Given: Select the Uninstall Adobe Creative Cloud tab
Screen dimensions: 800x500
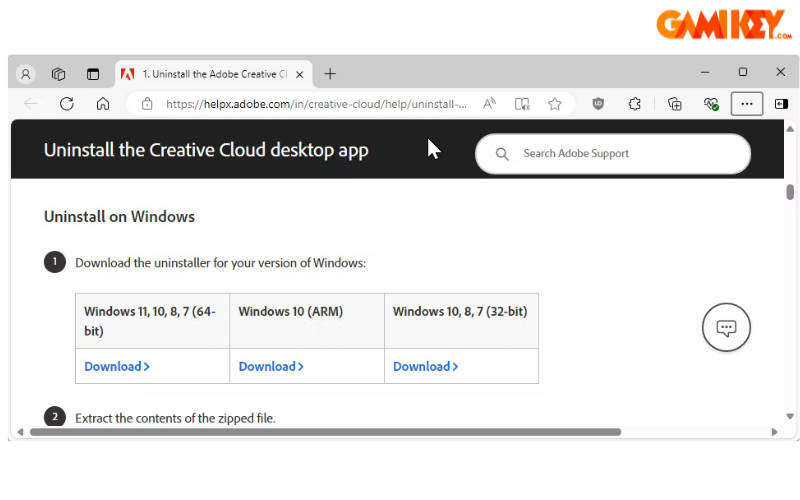Looking at the screenshot, I should (x=212, y=74).
